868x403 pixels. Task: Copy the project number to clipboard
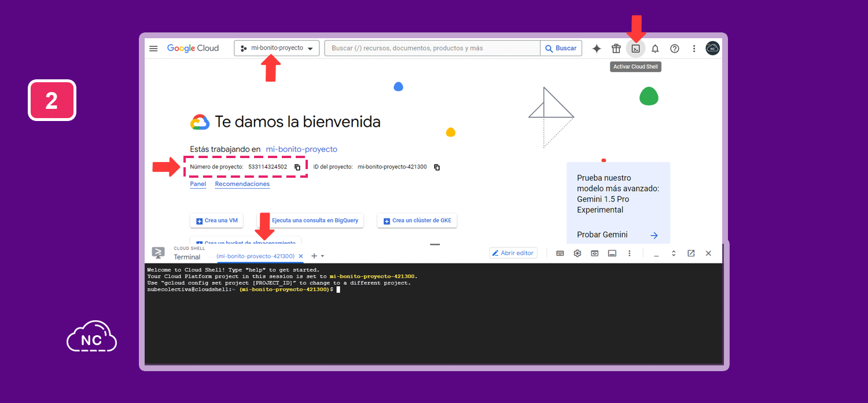point(297,167)
